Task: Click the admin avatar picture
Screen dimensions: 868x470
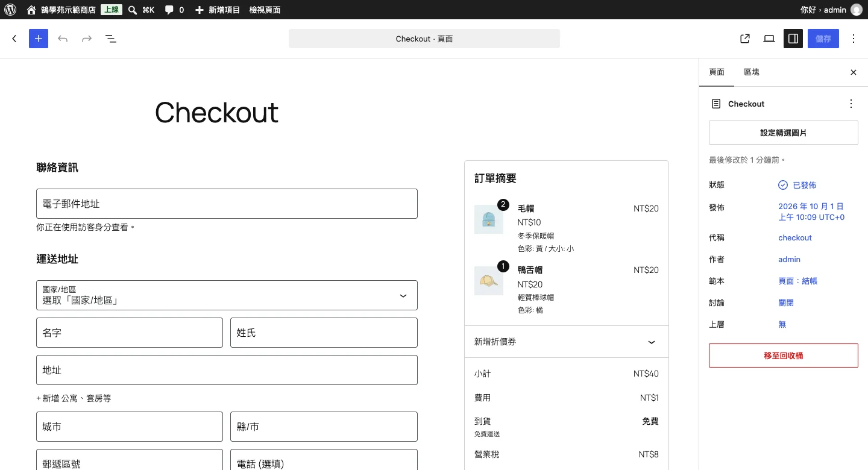Action: pos(856,10)
